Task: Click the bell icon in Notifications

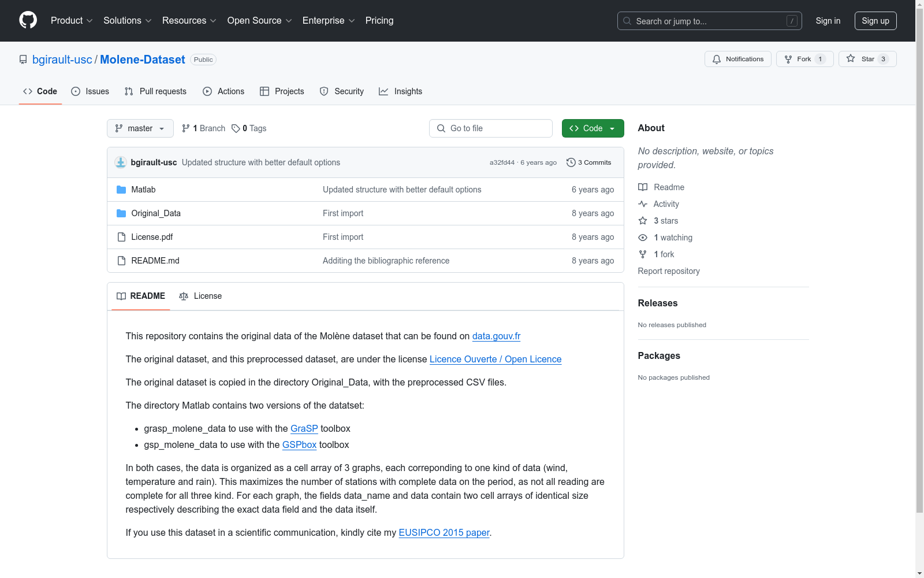Action: 717,59
